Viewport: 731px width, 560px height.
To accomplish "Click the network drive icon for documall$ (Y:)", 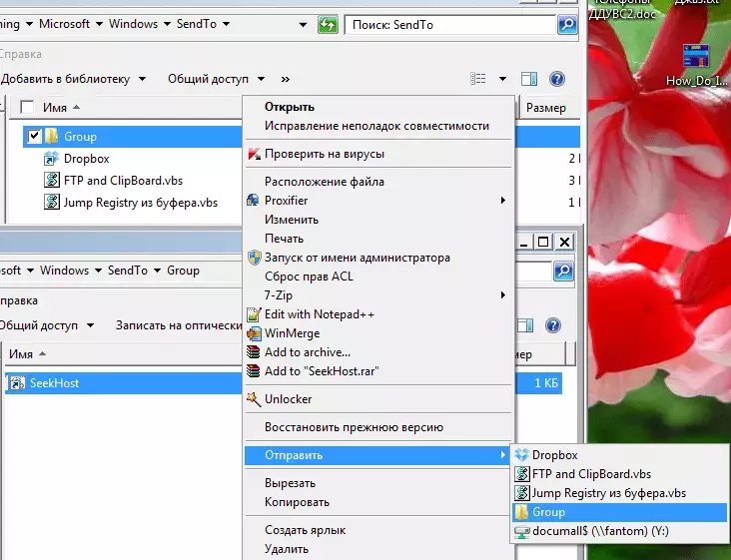I will click(521, 532).
